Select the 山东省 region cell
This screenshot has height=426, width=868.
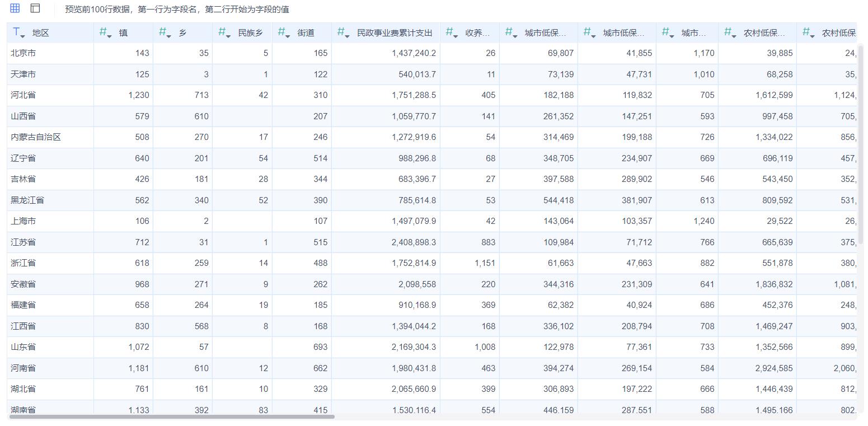pyautogui.click(x=50, y=347)
